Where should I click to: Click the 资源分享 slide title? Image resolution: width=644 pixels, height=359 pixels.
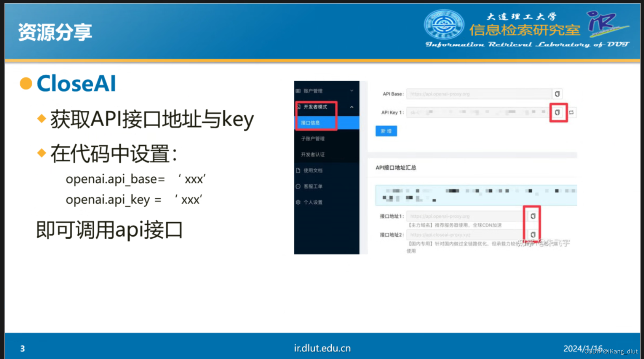55,32
